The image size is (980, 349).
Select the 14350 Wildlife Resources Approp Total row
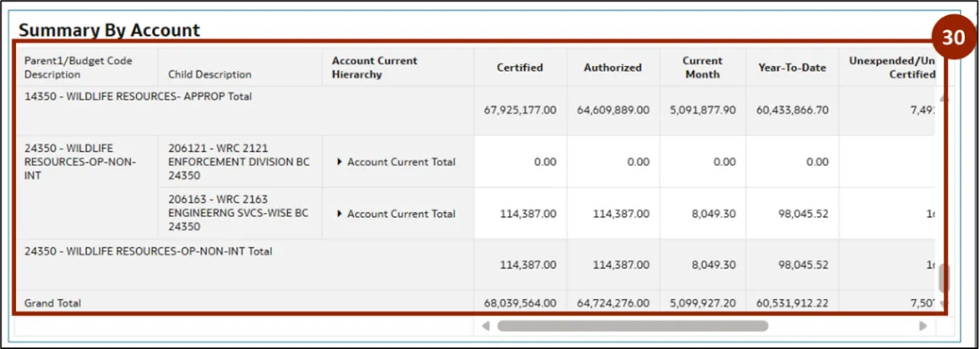[138, 96]
